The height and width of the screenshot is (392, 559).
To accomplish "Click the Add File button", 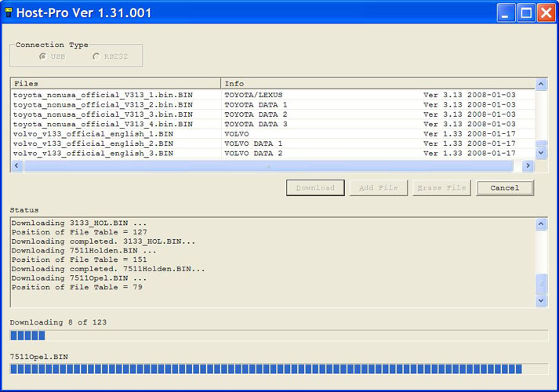I will (378, 188).
